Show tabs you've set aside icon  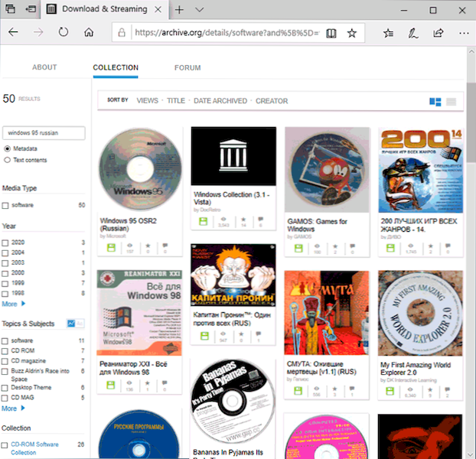[10, 9]
